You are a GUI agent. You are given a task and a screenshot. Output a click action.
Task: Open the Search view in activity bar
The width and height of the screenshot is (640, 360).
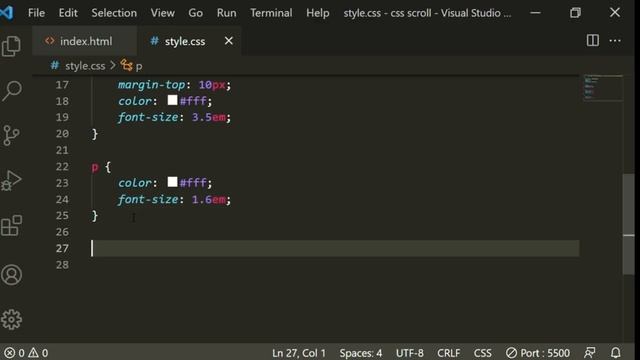11,90
